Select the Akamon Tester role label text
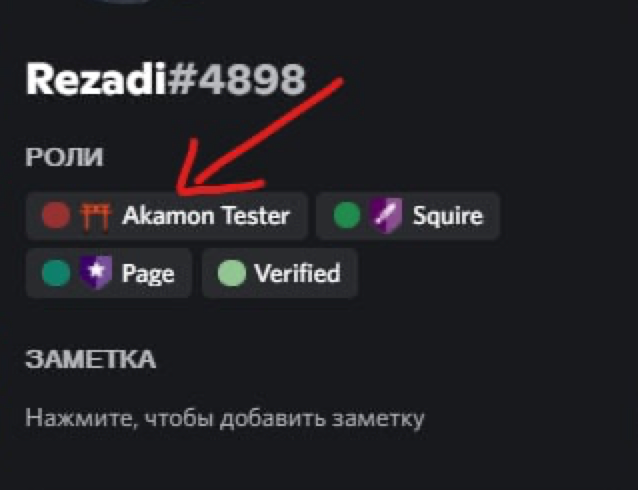Screen dimensions: 638x490 point(206,215)
